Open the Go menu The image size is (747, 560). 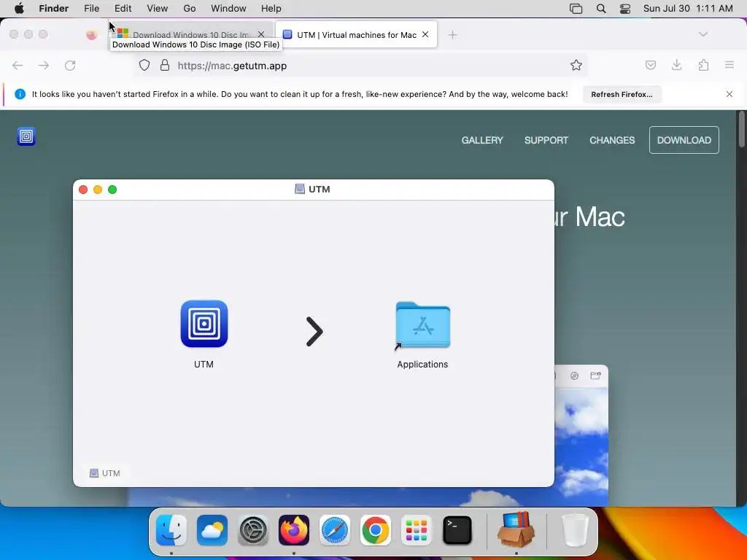click(x=190, y=9)
